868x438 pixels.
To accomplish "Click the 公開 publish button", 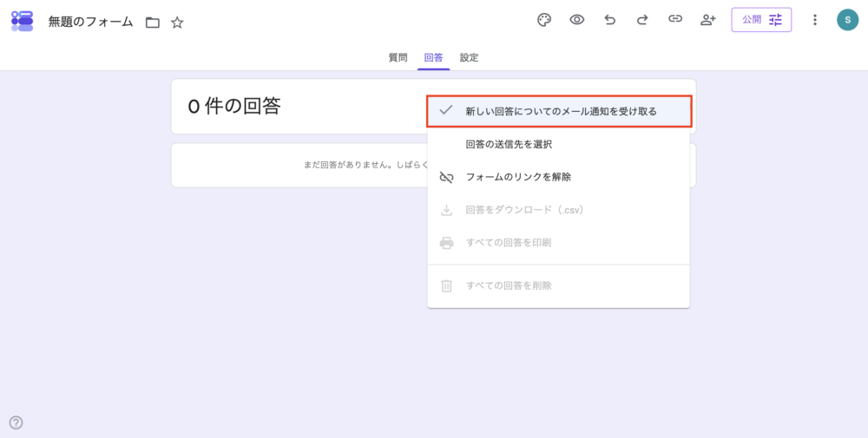I will (x=761, y=20).
